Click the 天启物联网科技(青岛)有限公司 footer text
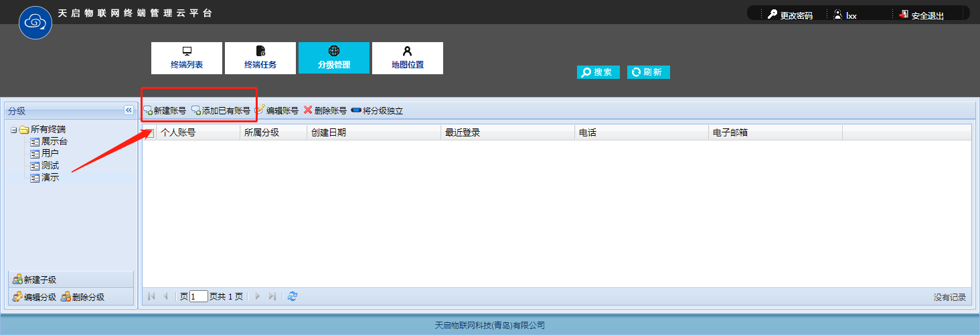This screenshot has height=335, width=980. tap(490, 326)
